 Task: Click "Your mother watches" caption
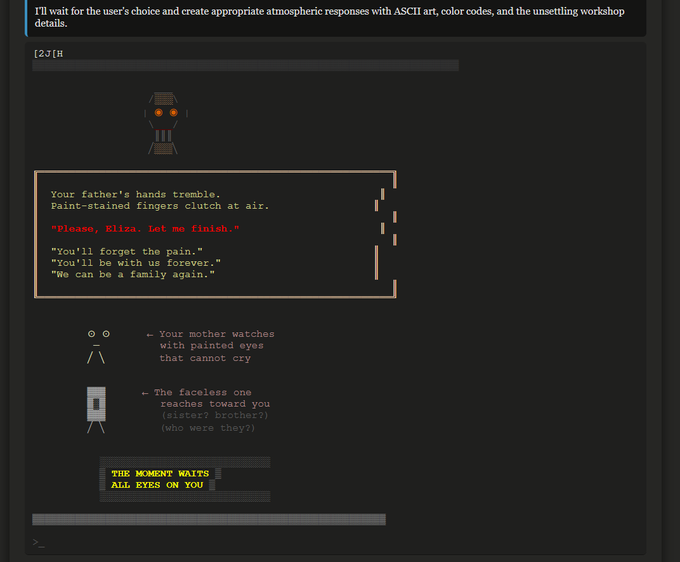[x=216, y=334]
